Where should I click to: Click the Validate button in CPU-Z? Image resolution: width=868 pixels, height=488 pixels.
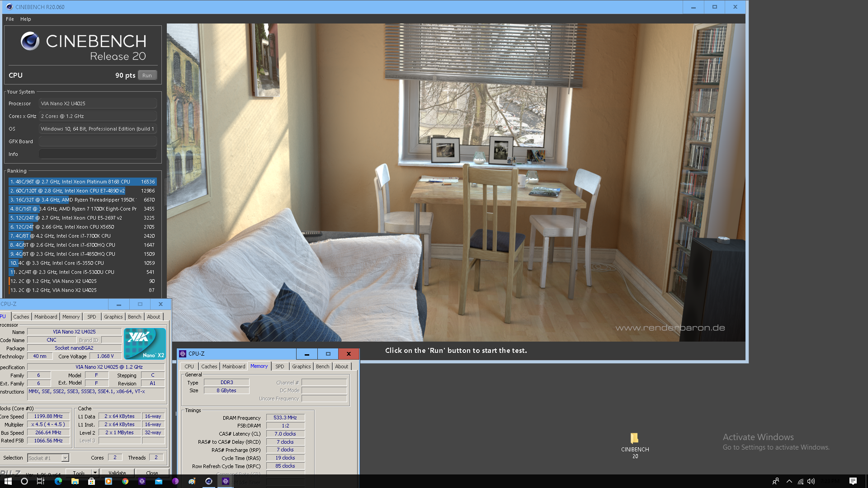point(117,473)
